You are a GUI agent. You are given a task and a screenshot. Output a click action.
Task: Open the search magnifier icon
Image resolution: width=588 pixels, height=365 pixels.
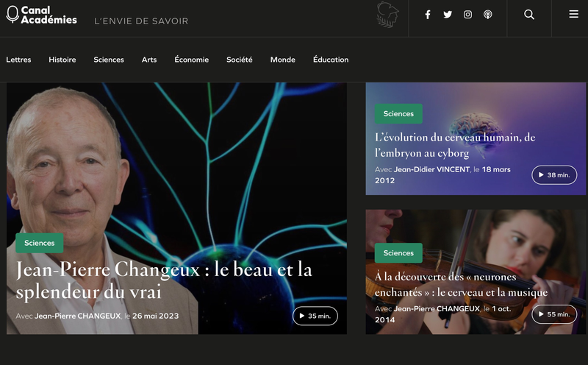[529, 15]
